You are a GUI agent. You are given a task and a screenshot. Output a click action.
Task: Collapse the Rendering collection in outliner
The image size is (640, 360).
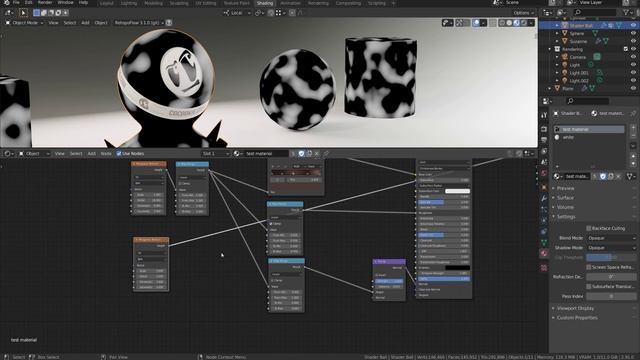(x=550, y=49)
